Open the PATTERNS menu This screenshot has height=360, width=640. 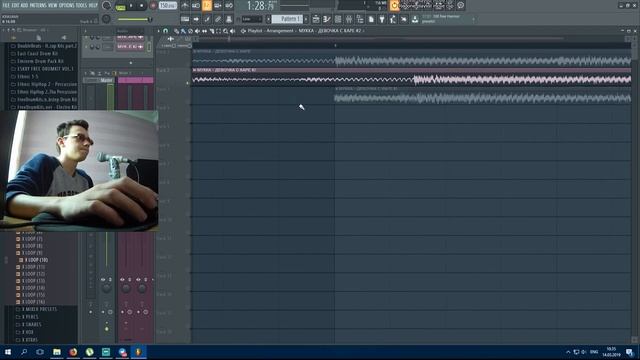[38, 5]
